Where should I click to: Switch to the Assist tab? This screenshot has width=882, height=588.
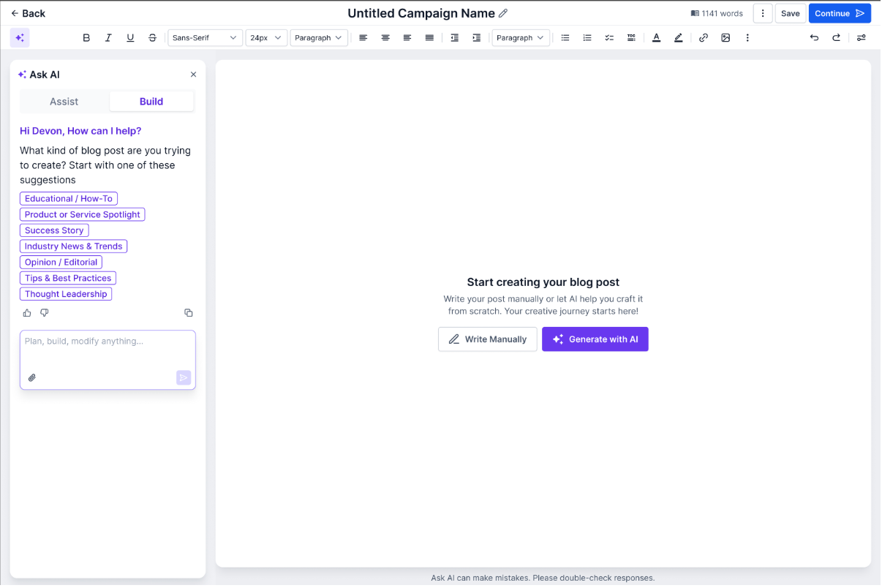click(x=64, y=102)
